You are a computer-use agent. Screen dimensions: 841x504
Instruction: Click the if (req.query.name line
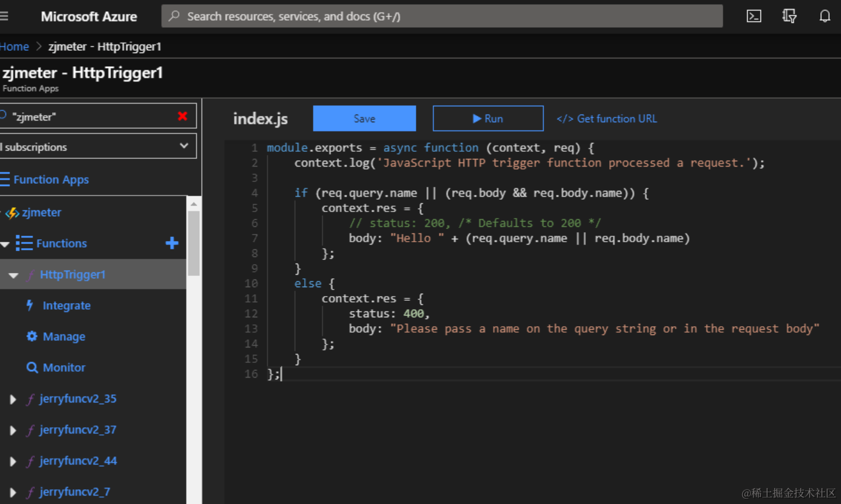coord(471,193)
